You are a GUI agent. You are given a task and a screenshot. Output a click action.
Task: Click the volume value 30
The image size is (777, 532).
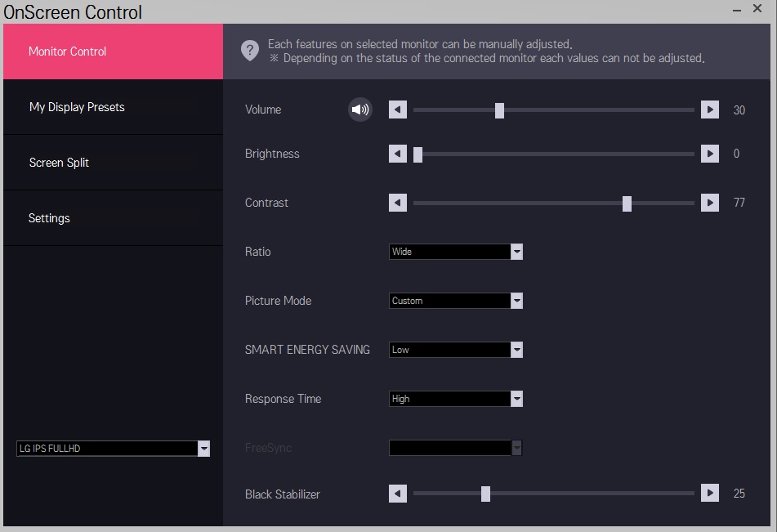pos(739,110)
